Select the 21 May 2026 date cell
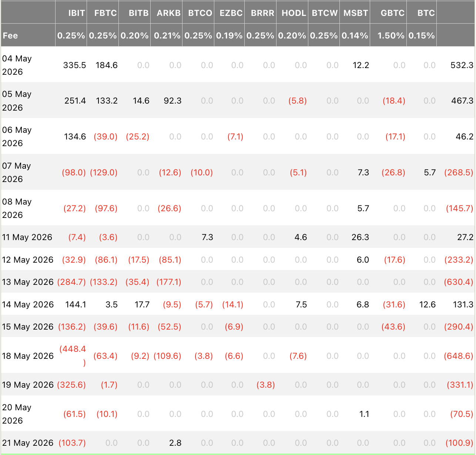This screenshot has height=455, width=476. [28, 443]
